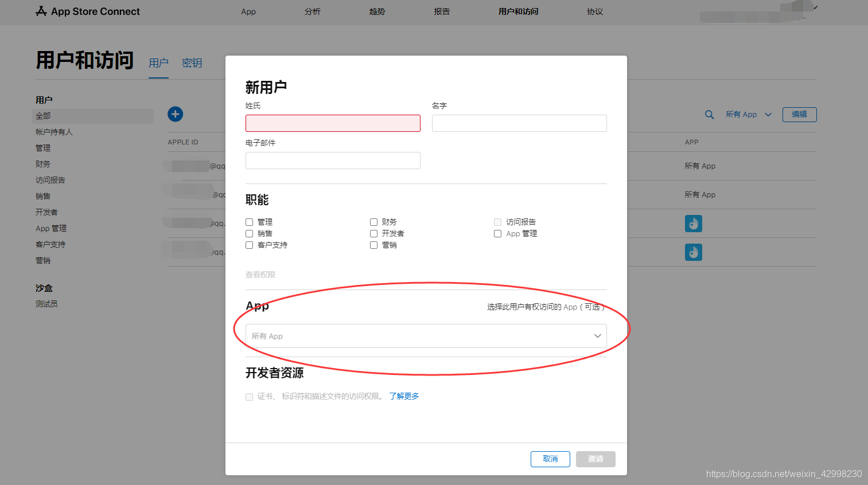Focus the 电子邮件 input field
868x485 pixels.
pyautogui.click(x=333, y=161)
